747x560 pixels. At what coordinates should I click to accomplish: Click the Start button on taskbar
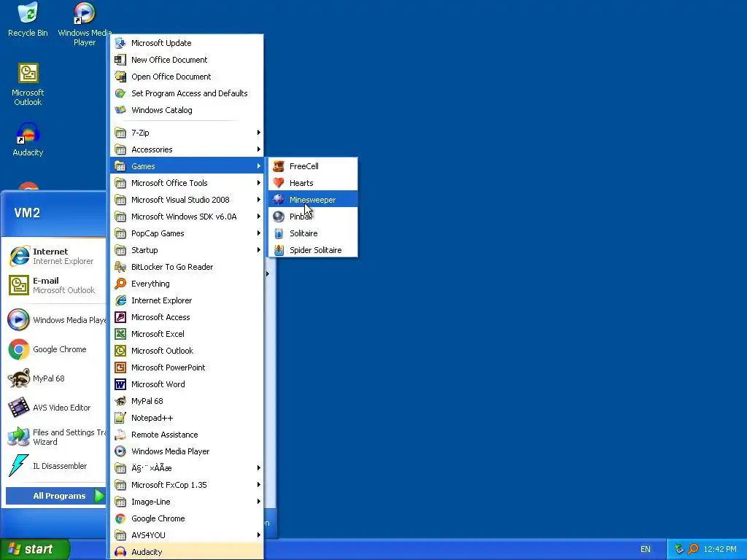[x=35, y=549]
